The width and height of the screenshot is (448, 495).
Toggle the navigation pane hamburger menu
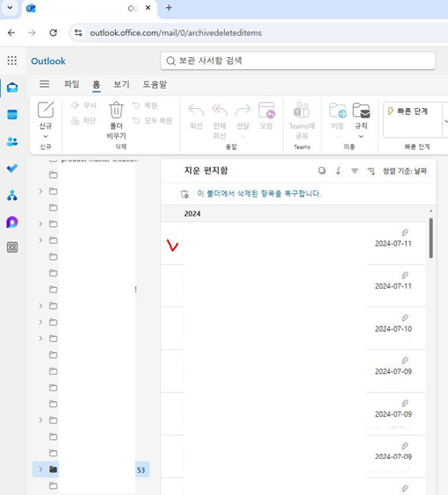tap(44, 84)
